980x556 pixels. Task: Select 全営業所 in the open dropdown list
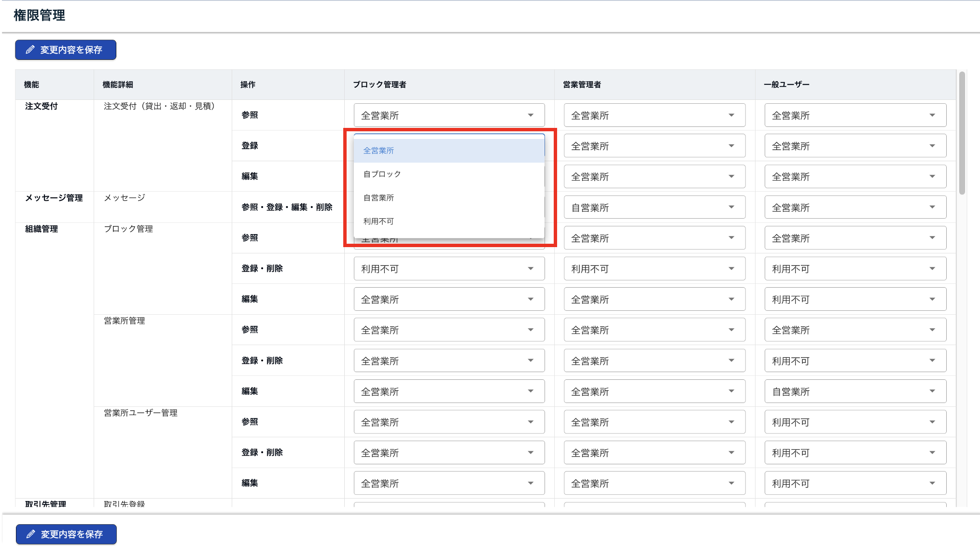(449, 151)
